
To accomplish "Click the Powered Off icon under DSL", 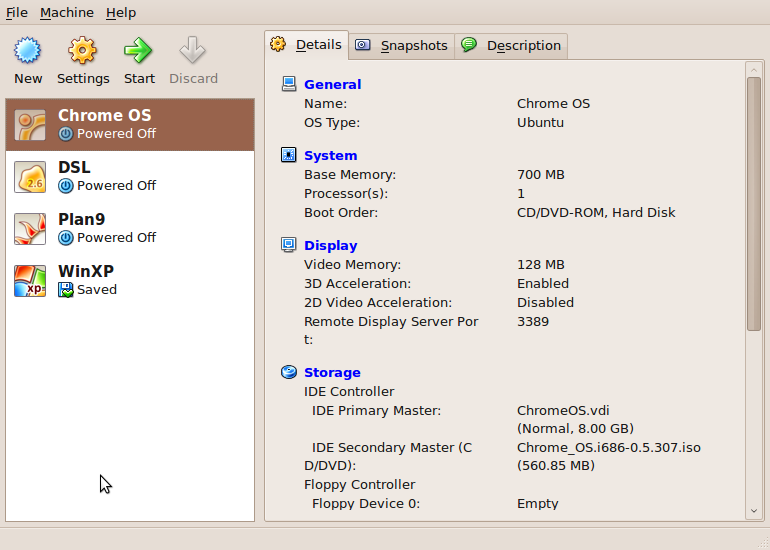I will point(65,186).
